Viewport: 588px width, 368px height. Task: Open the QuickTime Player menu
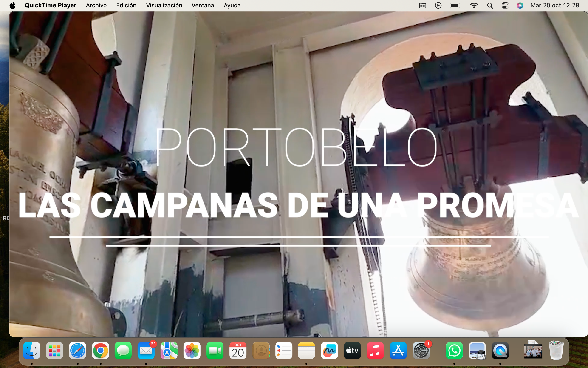(51, 5)
